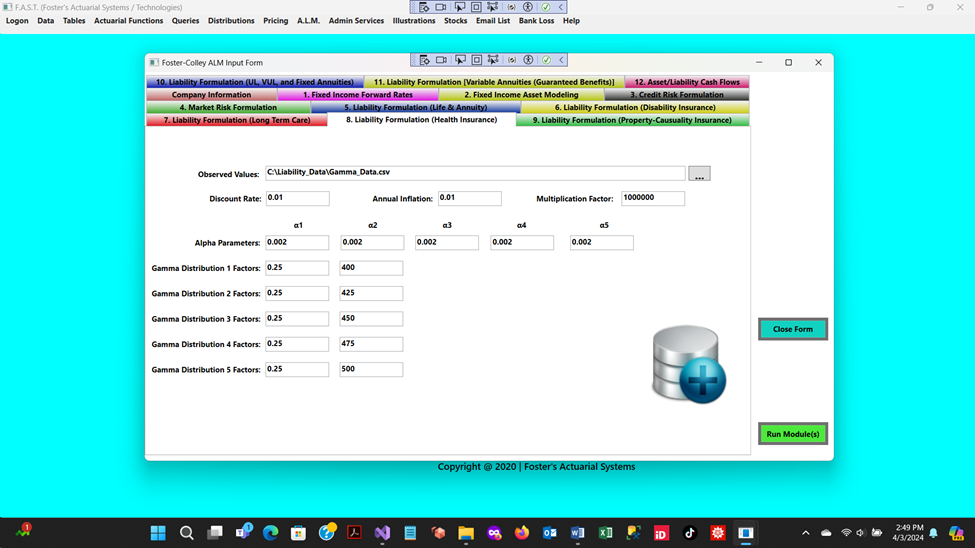Image resolution: width=975 pixels, height=548 pixels.
Task: Select the 7. Liability Formulation (Long Term Care) tab
Action: tap(236, 120)
